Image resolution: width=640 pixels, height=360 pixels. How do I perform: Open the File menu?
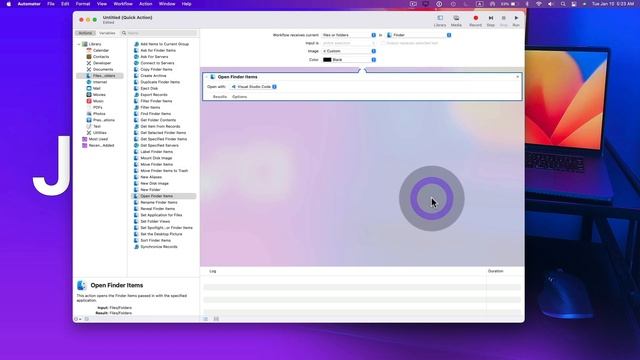51,4
